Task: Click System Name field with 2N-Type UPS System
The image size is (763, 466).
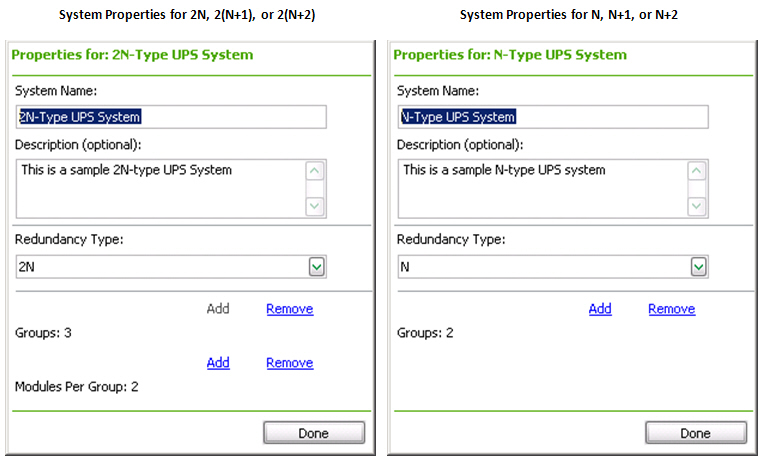Action: [171, 117]
